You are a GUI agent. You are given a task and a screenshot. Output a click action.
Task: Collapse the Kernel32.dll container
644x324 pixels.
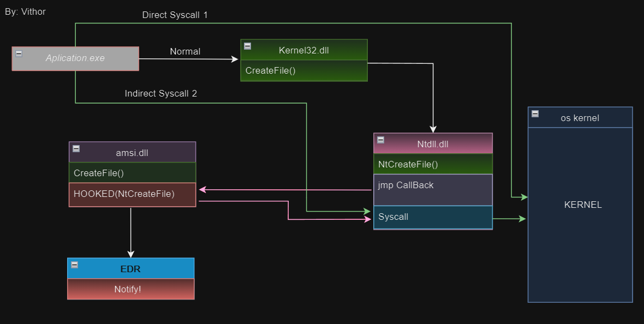coord(248,46)
